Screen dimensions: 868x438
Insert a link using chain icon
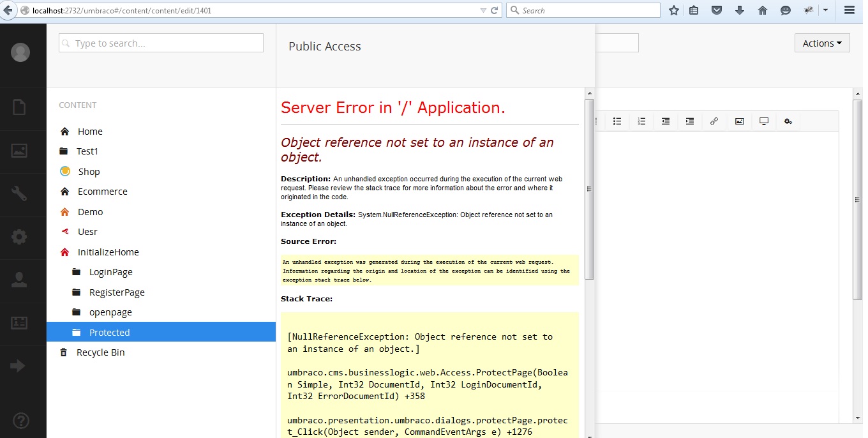pos(714,121)
